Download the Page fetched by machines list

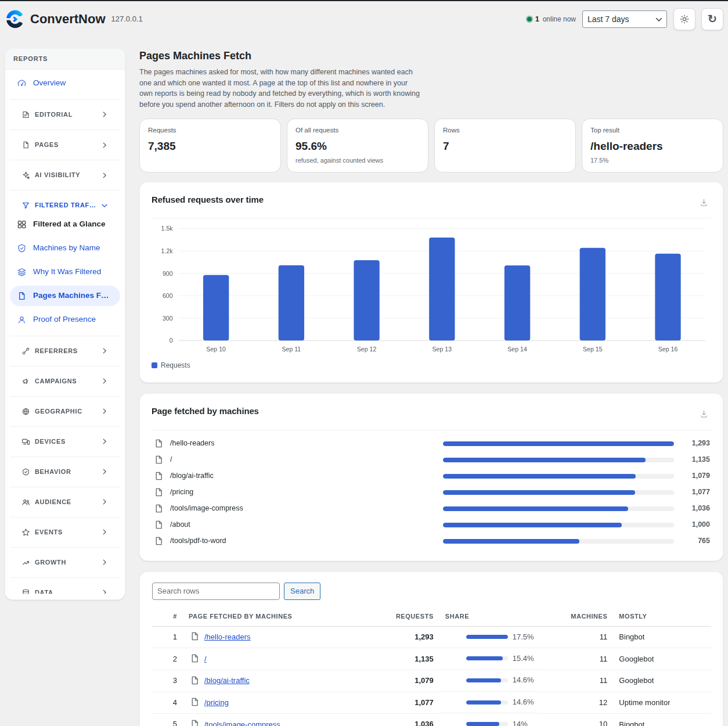click(x=704, y=414)
